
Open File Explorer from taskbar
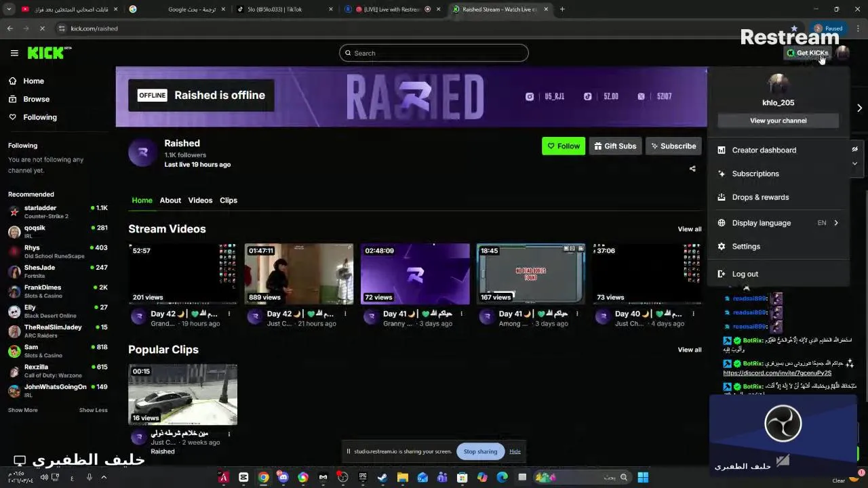[x=402, y=477]
